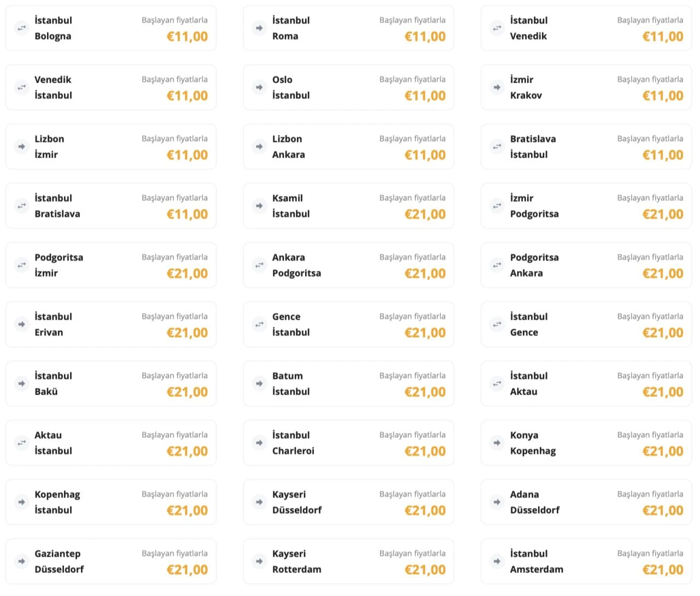Click €21,00 price on İstanbul–Bakü card
Screen dimensions: 700x596
point(187,392)
